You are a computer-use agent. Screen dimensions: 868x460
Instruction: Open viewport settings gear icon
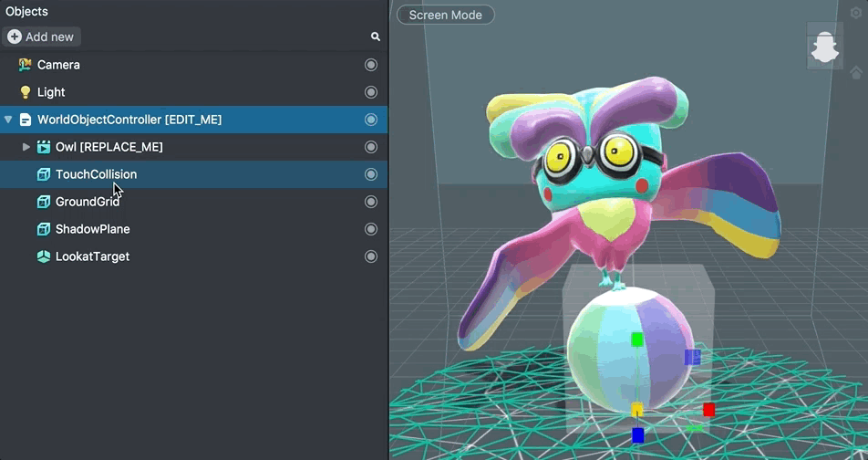click(855, 13)
